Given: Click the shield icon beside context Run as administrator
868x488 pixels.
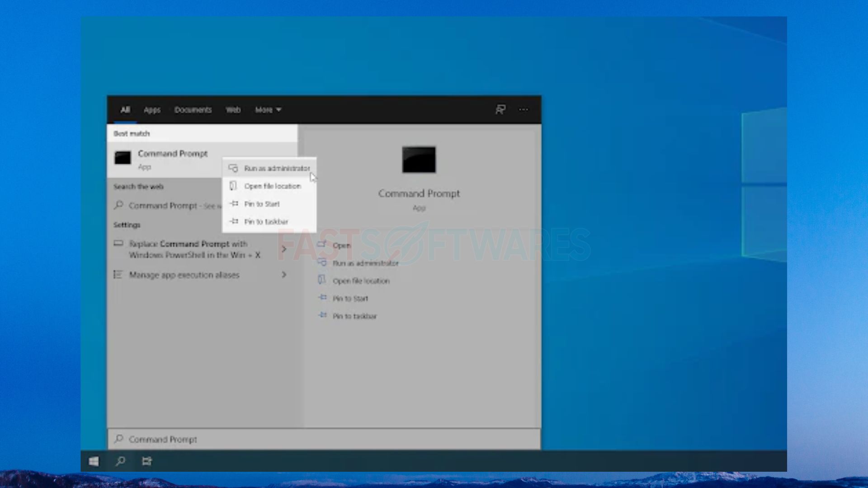Looking at the screenshot, I should click(233, 168).
